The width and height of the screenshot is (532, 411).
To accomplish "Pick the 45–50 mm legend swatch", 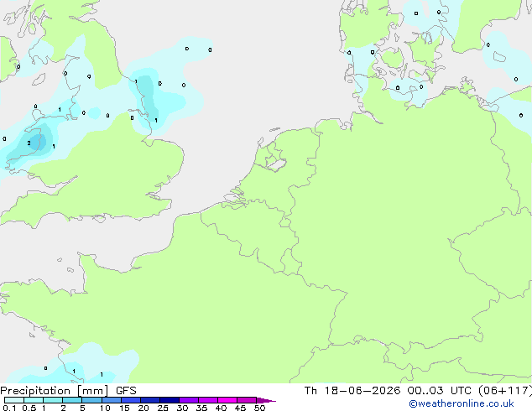I will (x=247, y=400).
